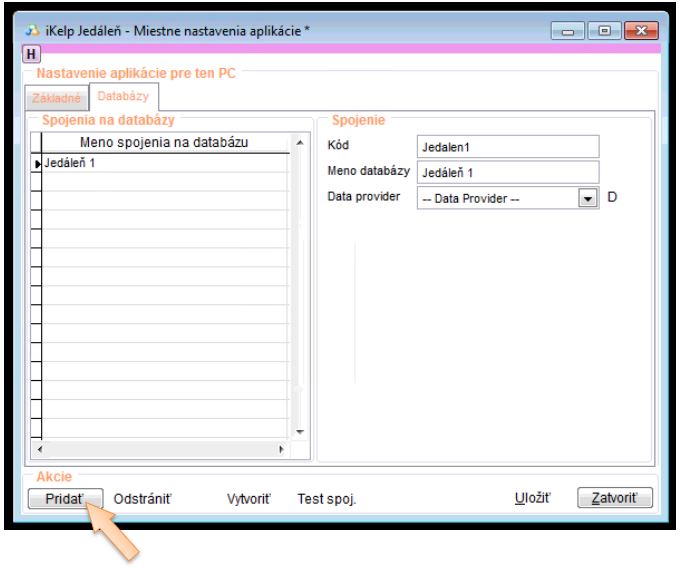Viewport: 689px width, 569px height.
Task: Click the horizontal scroll left arrow
Action: 41,450
